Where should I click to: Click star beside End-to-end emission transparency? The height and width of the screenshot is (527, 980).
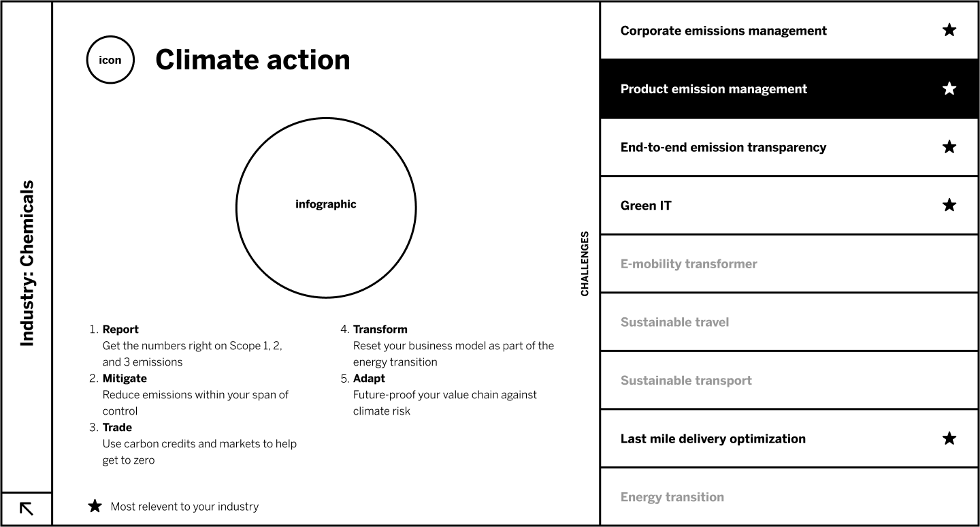pos(949,147)
